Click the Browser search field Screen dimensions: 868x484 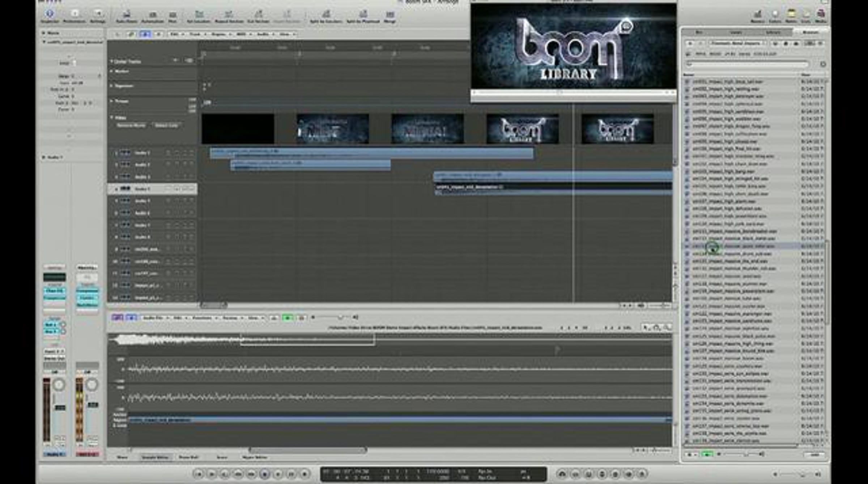[x=747, y=64]
